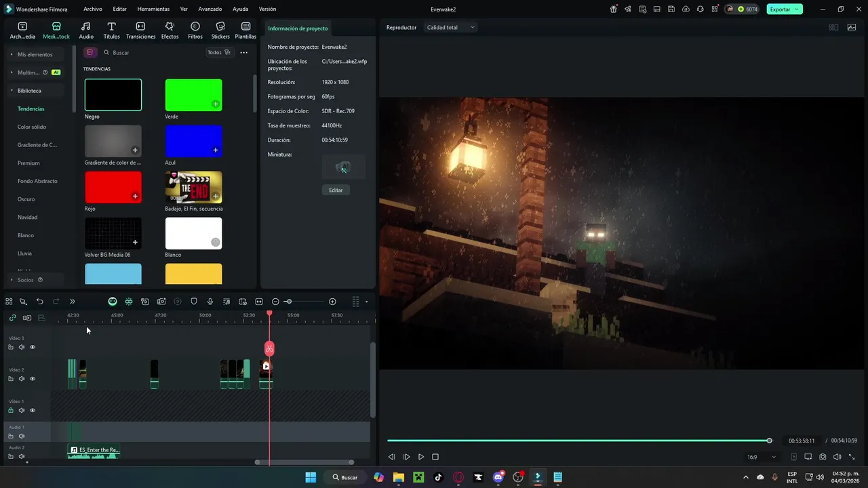Click the timeline layout grid icon

(355, 302)
